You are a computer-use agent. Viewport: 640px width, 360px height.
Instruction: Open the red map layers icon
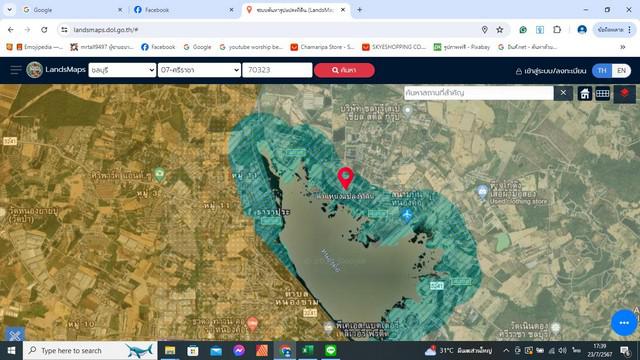(x=624, y=93)
